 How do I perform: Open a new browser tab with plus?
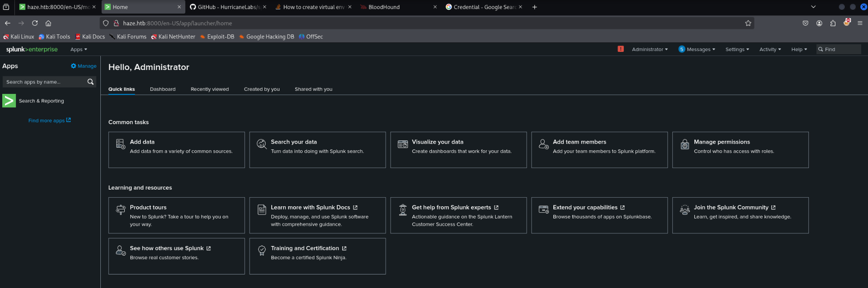click(534, 7)
